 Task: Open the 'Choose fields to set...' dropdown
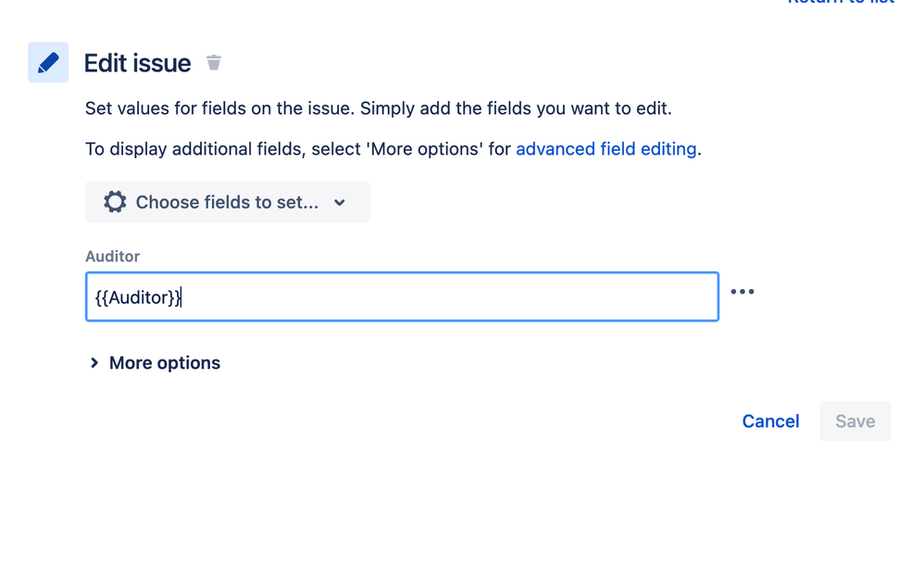coord(228,202)
